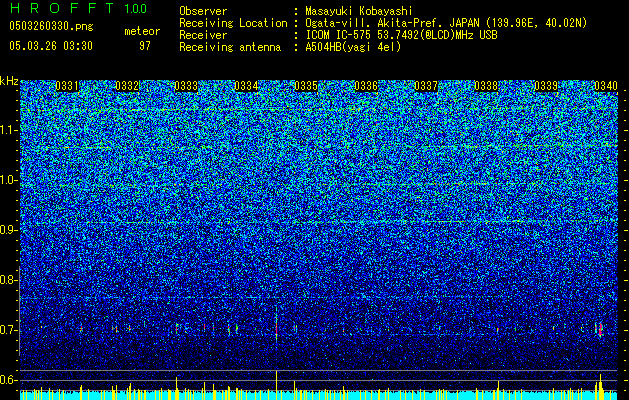Click the 0.9 frequency axis label
Screen dimensions: 629x400
click(9, 230)
